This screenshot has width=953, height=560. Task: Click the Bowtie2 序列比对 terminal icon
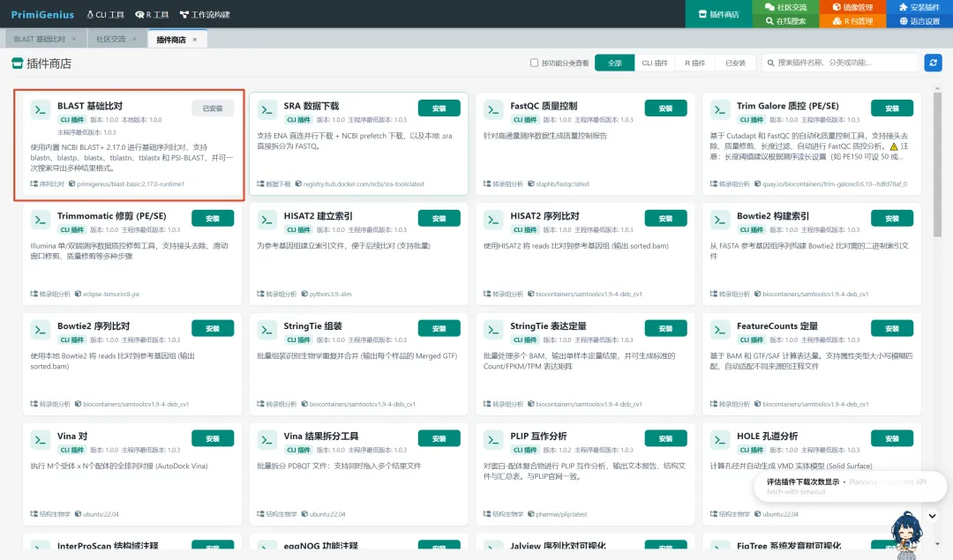(x=40, y=330)
